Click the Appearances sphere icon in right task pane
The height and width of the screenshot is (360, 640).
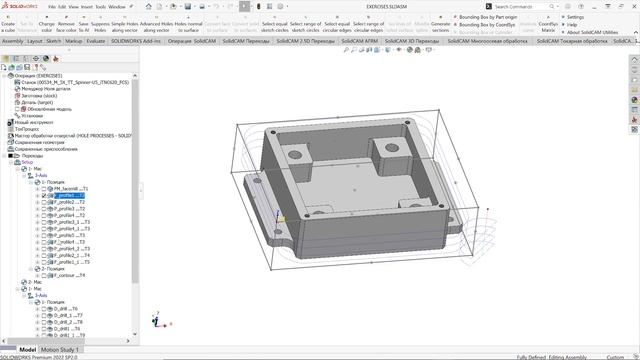click(x=634, y=100)
